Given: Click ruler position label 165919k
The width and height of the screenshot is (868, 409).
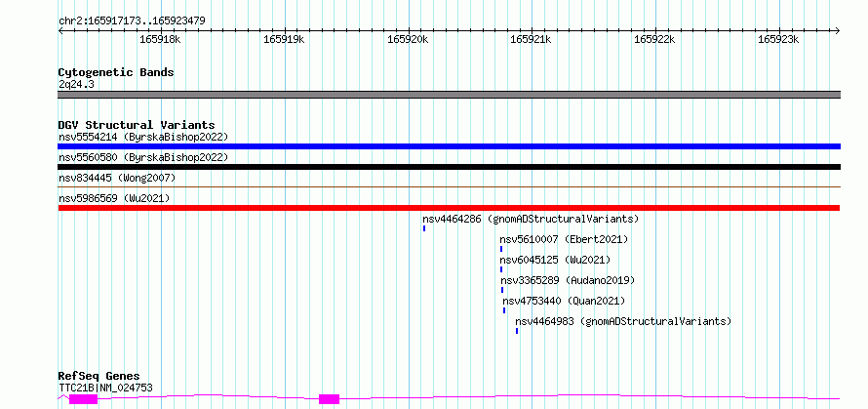Looking at the screenshot, I should tap(284, 39).
